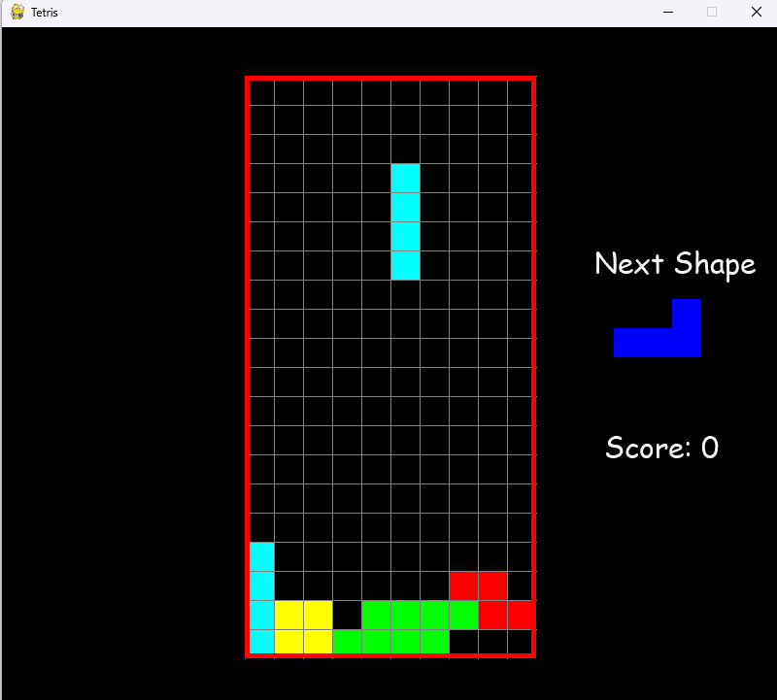Click the raised top square of the blue L-piece
777x700 pixels.
click(x=686, y=313)
